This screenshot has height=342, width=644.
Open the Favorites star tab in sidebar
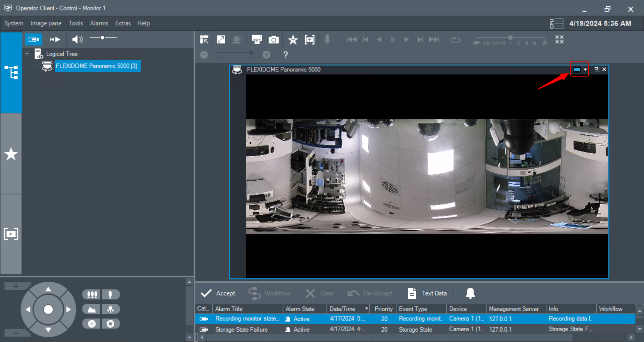coord(11,154)
